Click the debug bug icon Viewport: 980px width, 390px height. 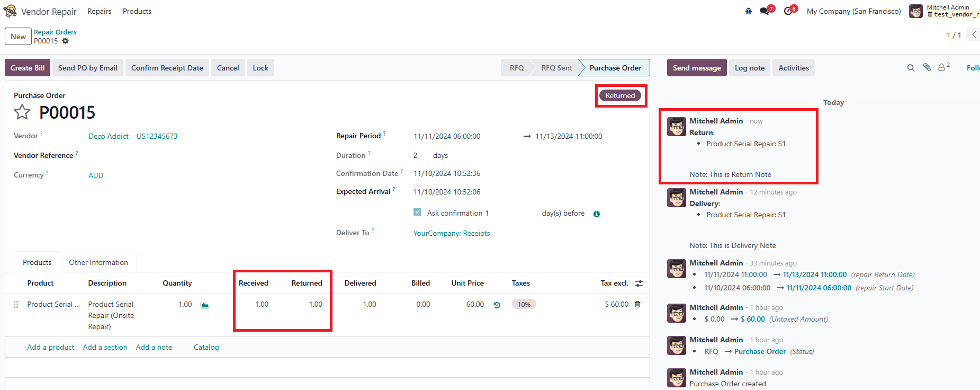coord(748,11)
